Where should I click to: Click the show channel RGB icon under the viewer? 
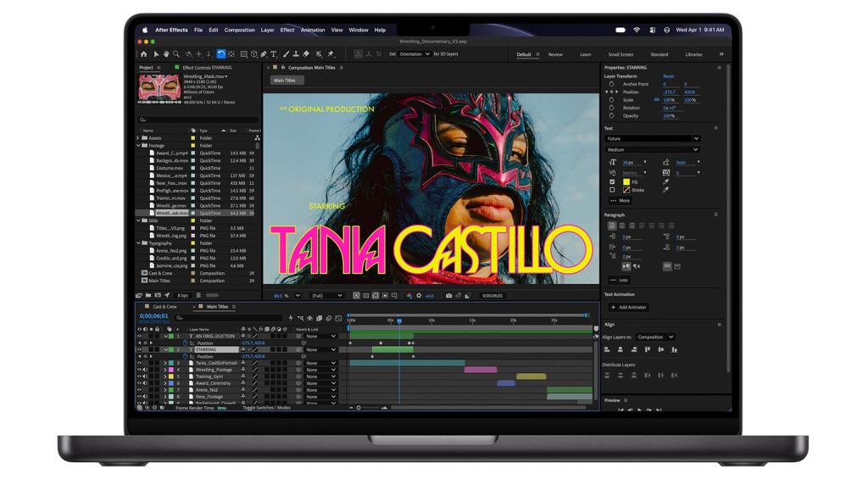pos(409,296)
